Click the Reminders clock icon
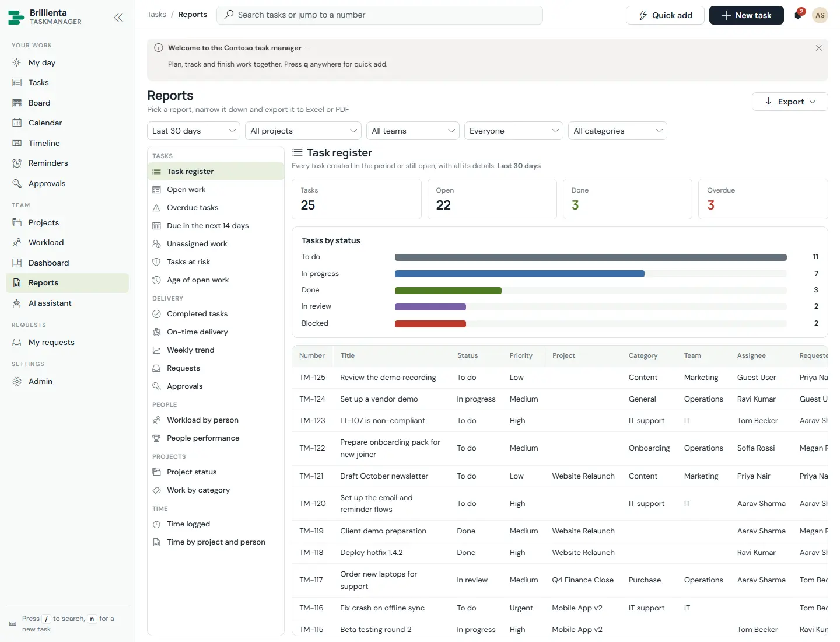Screen dimensions: 840x642 click(x=17, y=163)
